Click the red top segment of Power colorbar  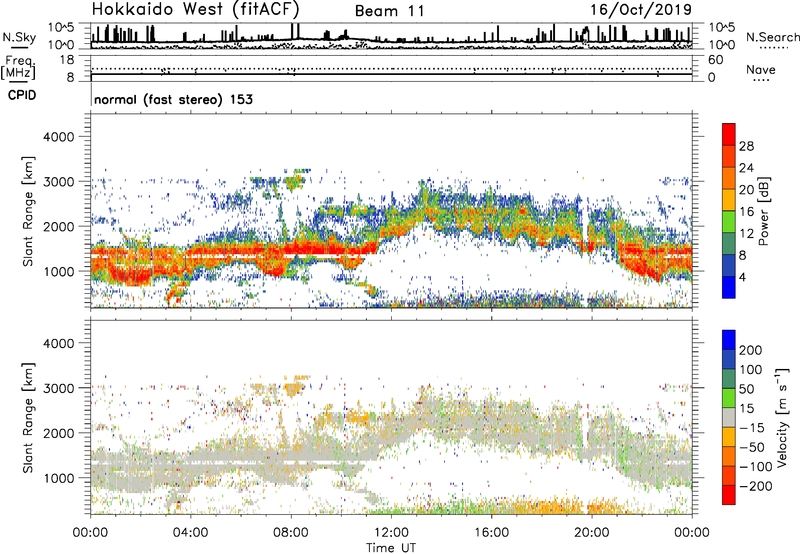pos(729,135)
